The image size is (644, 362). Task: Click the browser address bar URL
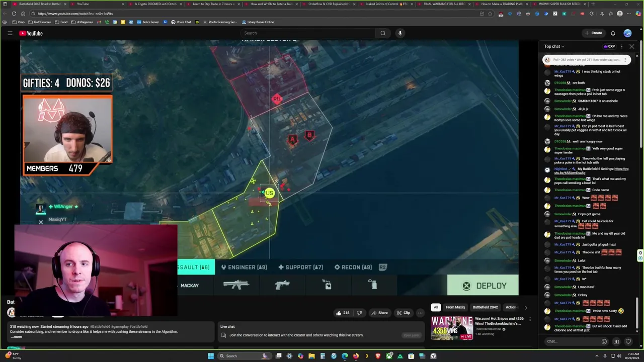(x=75, y=14)
